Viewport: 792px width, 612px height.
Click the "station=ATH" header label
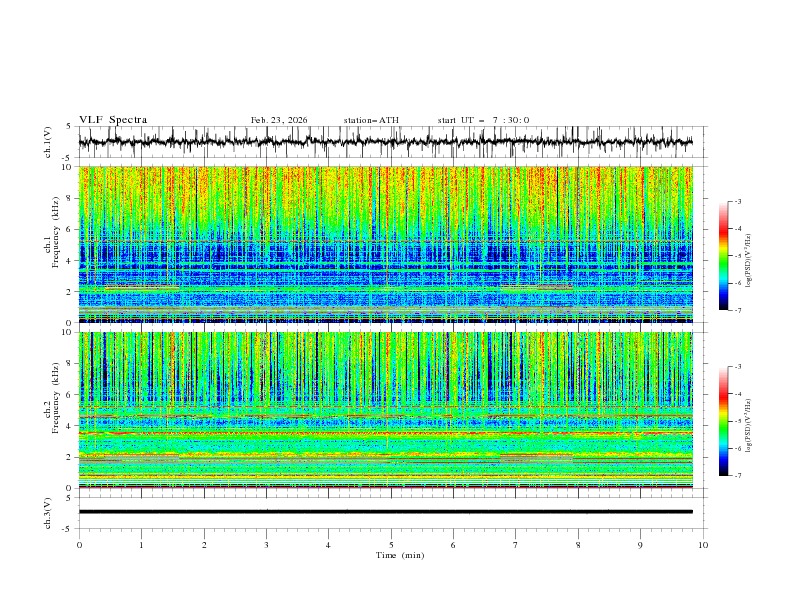tap(371, 120)
